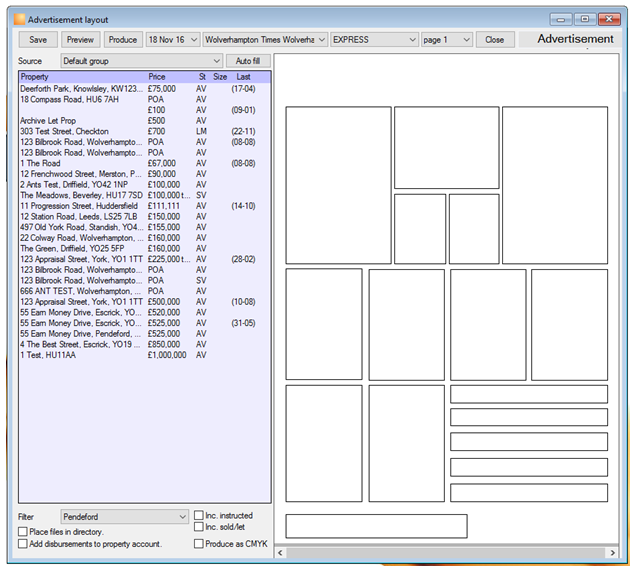Click the Produce button

(123, 40)
